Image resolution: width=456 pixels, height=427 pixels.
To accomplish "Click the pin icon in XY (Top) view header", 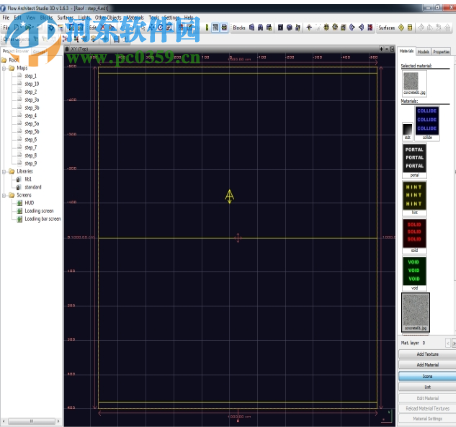I will coord(381,49).
